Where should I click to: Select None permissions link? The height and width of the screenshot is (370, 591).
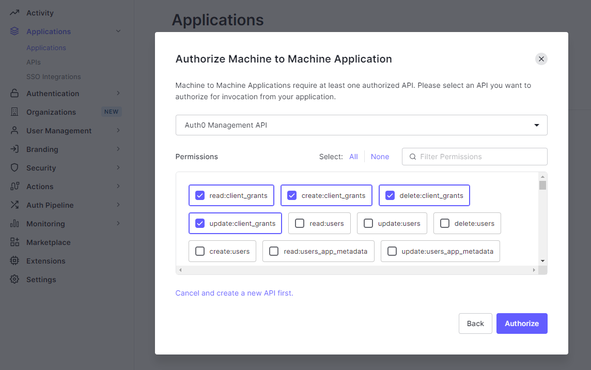380,156
